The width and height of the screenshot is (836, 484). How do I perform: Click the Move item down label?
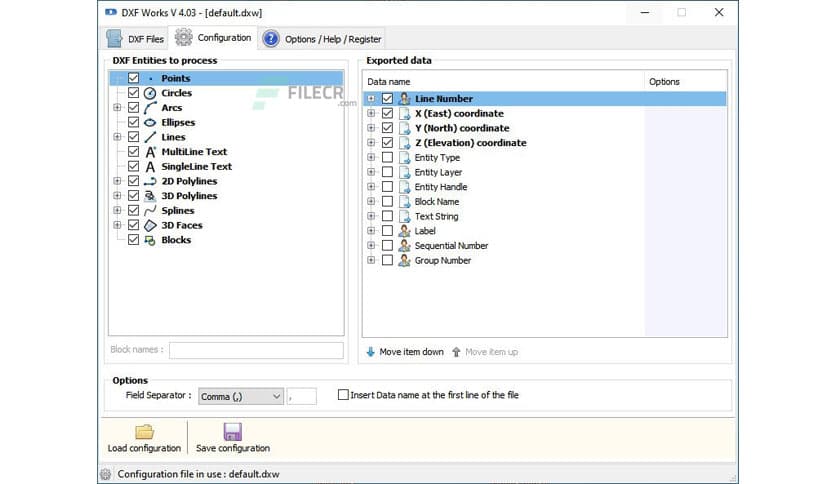click(411, 352)
